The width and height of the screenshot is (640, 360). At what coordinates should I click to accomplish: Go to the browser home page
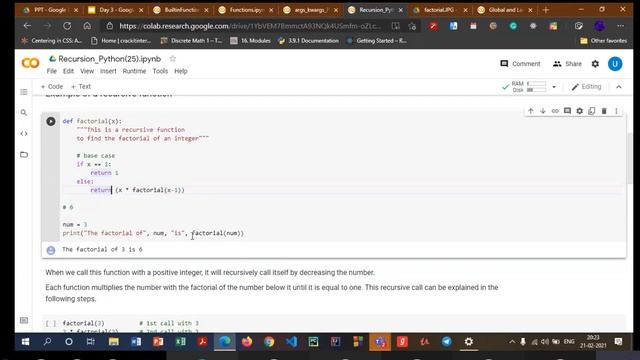click(87, 26)
